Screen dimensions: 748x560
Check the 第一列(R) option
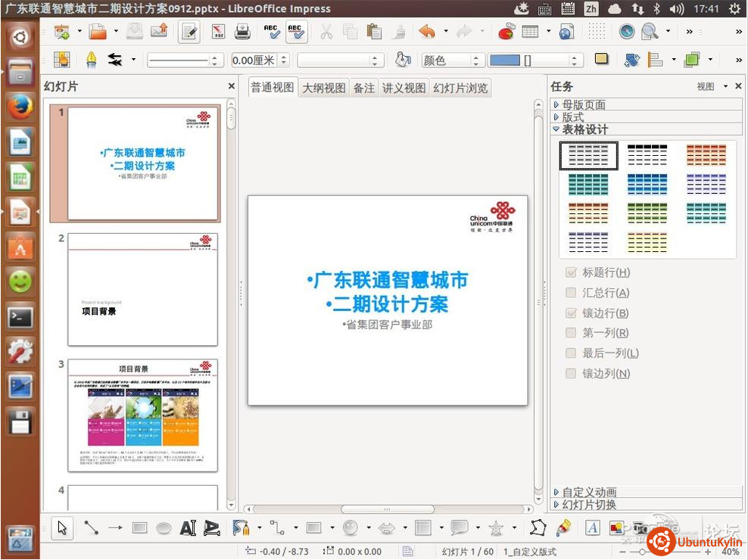[572, 333]
